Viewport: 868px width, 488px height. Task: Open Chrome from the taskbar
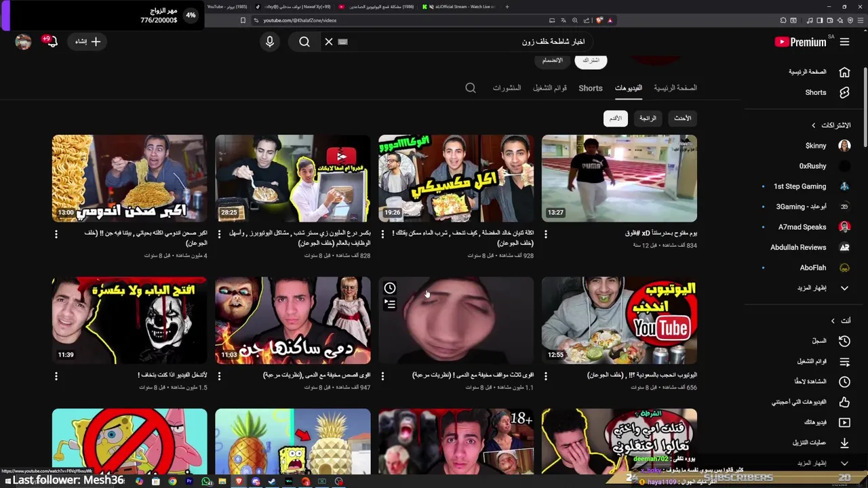(172, 481)
